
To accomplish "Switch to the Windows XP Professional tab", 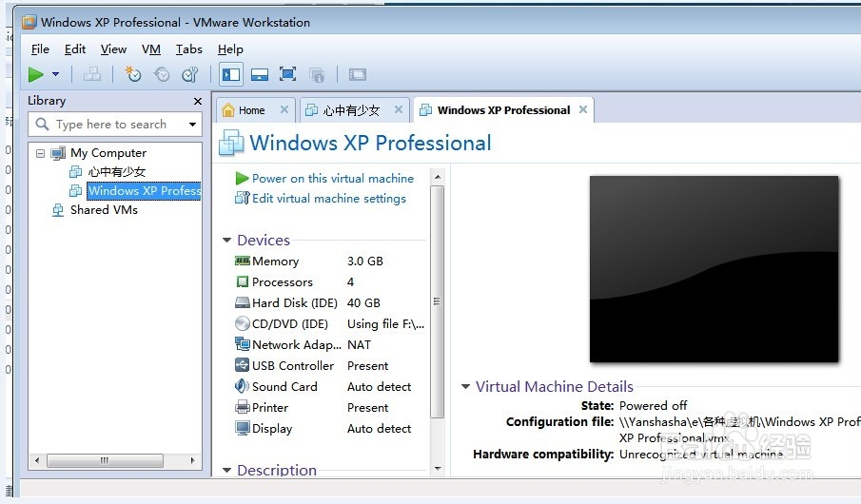I will pyautogui.click(x=503, y=109).
